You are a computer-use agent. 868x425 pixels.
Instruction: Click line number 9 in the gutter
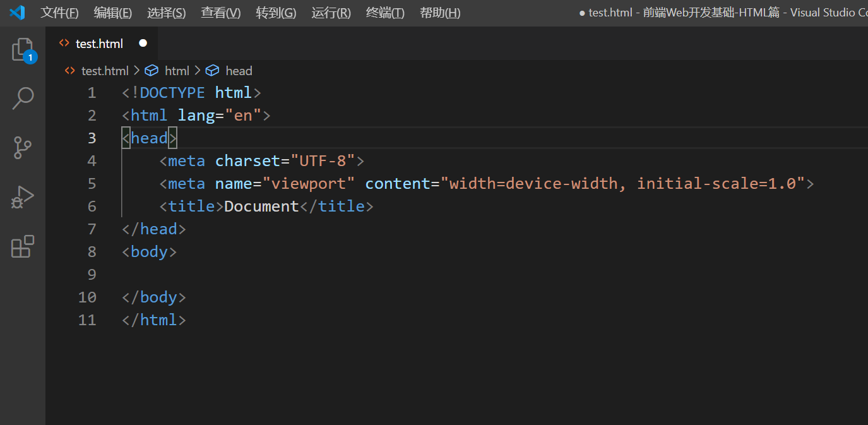coord(92,275)
